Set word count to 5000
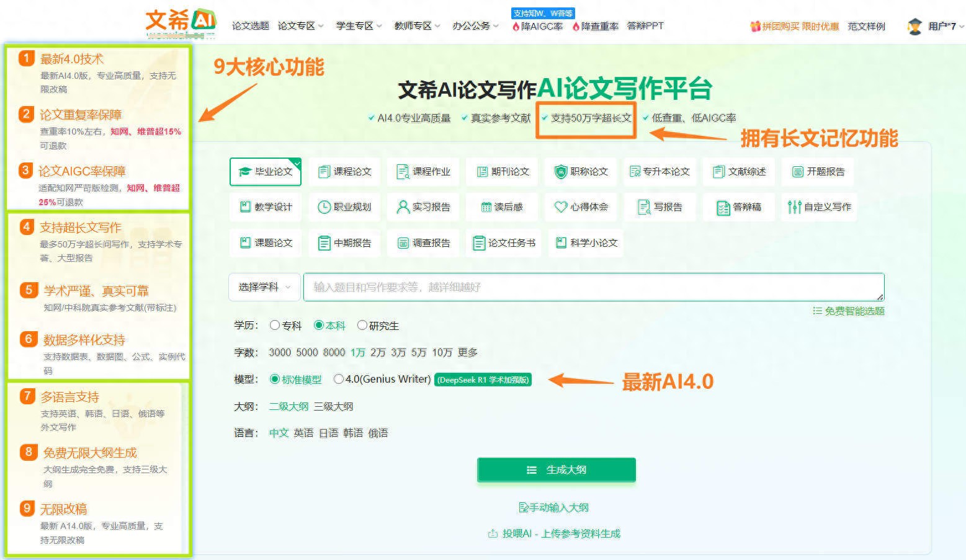The image size is (966, 560). tap(306, 352)
